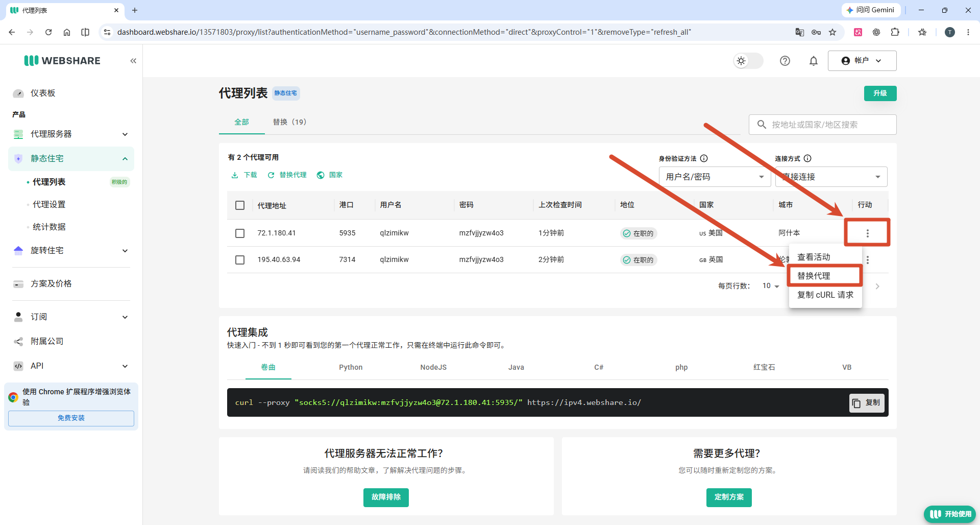Image resolution: width=980 pixels, height=525 pixels.
Task: Open the browser home page
Action: pos(67,32)
